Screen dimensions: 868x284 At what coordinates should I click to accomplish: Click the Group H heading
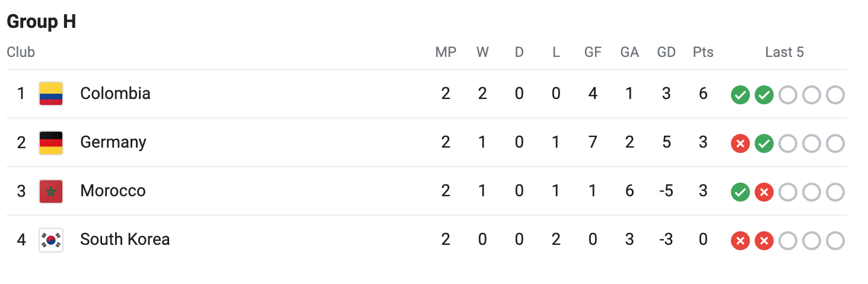(41, 22)
